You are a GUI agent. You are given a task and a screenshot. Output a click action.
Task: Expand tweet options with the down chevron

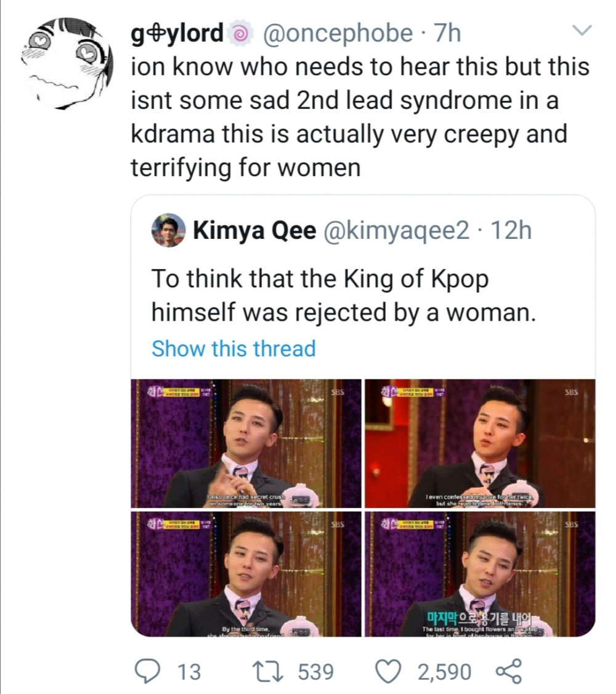(x=582, y=30)
